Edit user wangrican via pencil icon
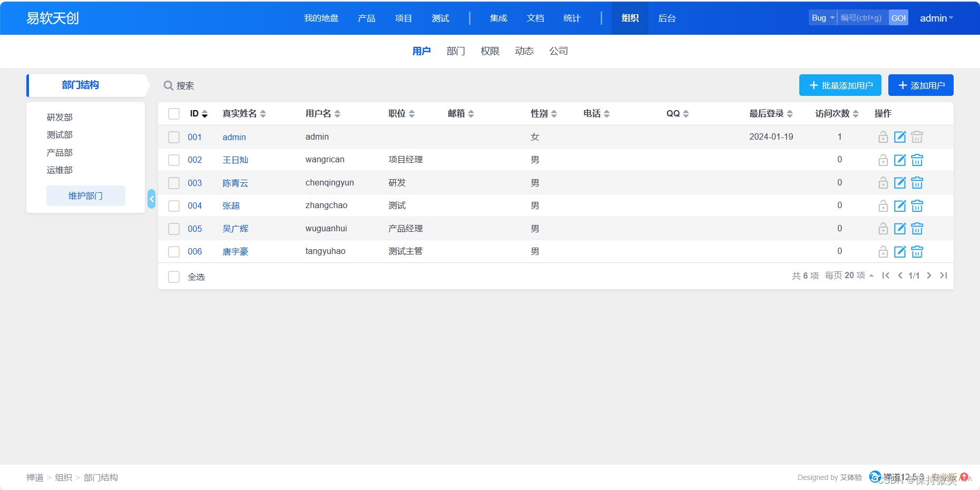 click(900, 160)
